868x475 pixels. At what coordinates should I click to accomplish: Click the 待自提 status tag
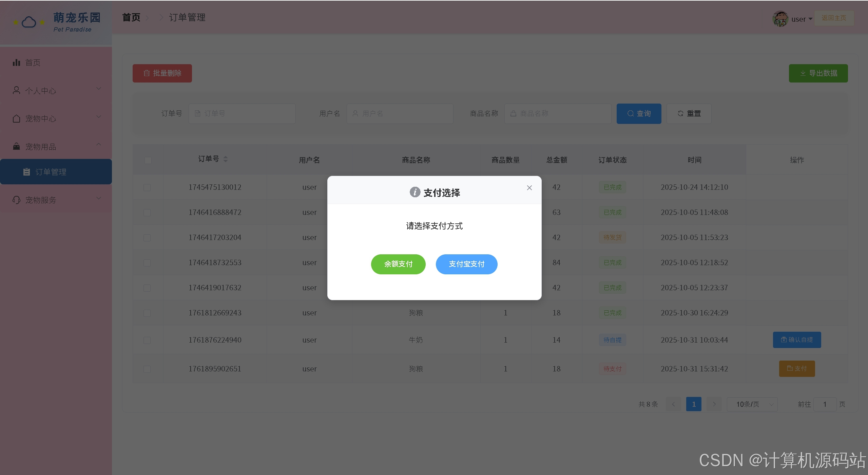coord(612,340)
